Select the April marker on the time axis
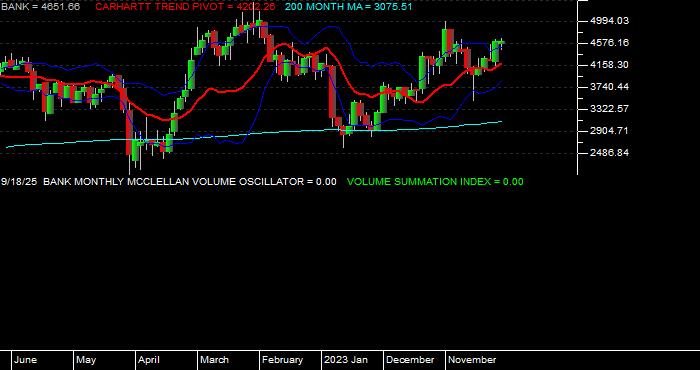The image size is (700, 370). point(149,360)
